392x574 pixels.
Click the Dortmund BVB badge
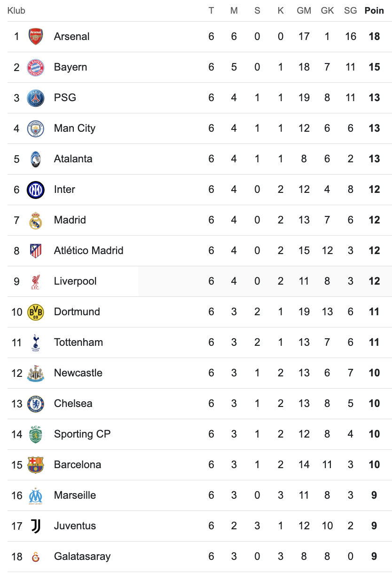click(36, 312)
